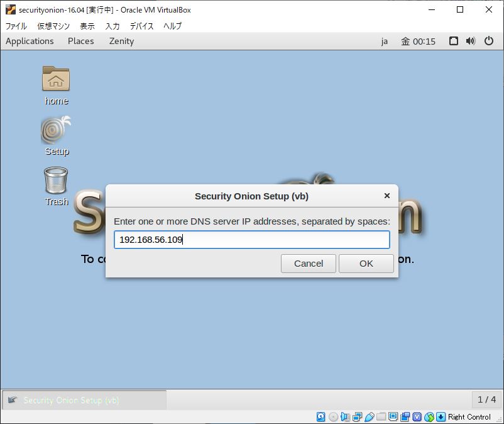Select the Setup onion desktop icon
The height and width of the screenshot is (424, 504).
click(x=56, y=130)
